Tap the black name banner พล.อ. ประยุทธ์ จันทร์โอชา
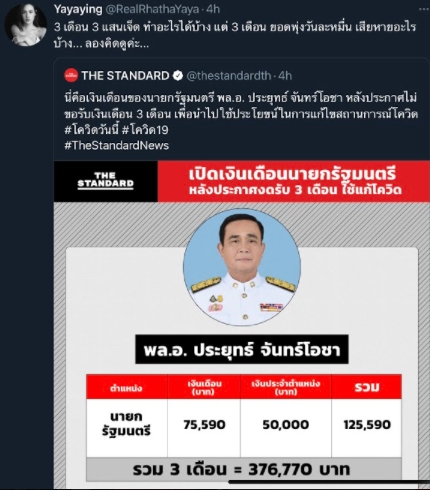This screenshot has height=490, width=430. [242, 349]
